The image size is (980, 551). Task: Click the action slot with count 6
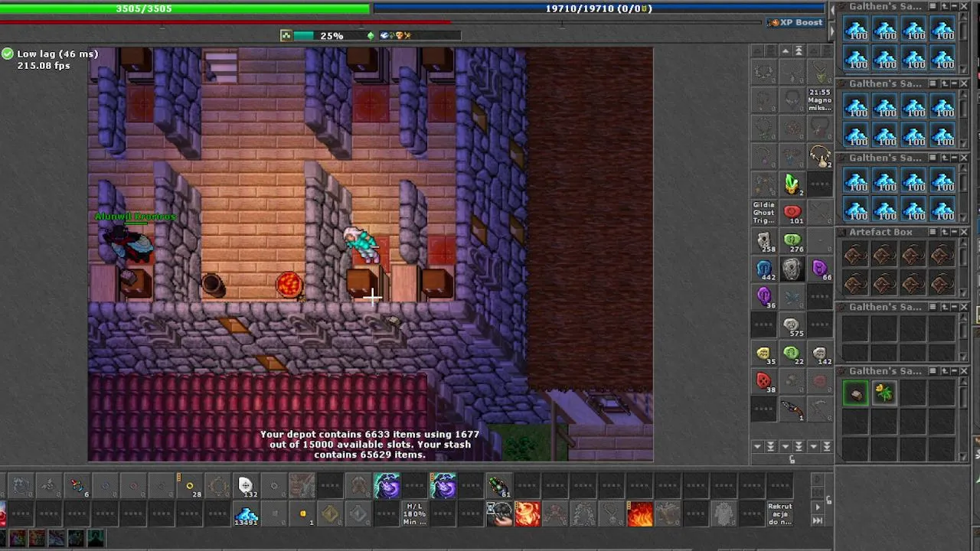(77, 486)
